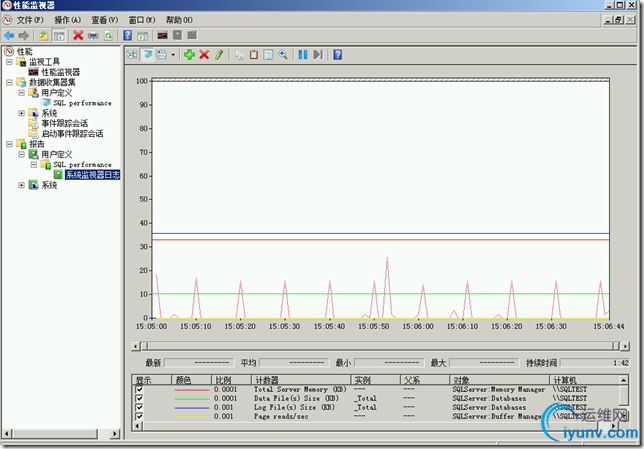The width and height of the screenshot is (644, 449).
Task: Click the up one level folder icon
Action: (44, 36)
